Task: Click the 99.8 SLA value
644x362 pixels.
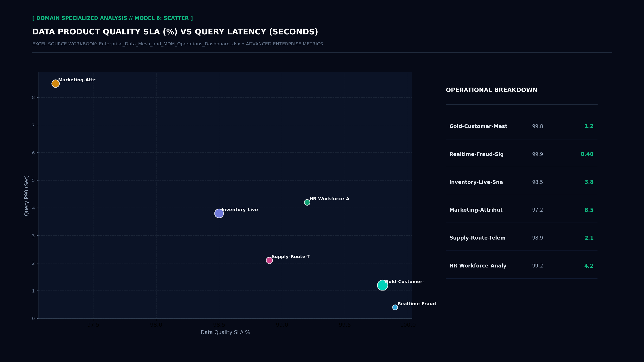Action: (x=538, y=126)
